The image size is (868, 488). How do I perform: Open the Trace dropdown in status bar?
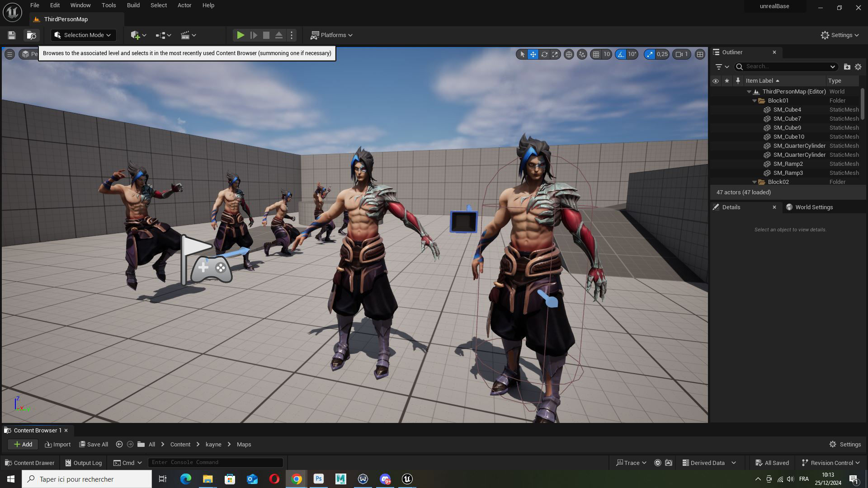(631, 463)
